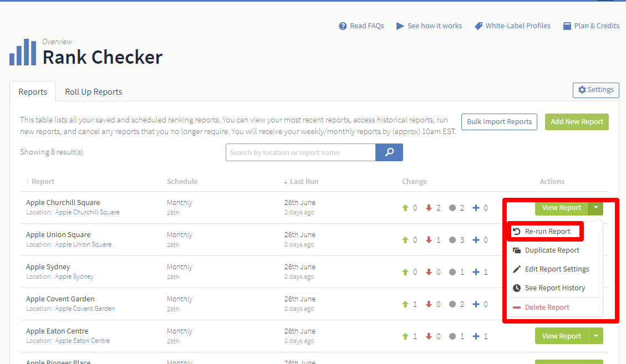Open the Read FAQs link
626x364 pixels.
(x=362, y=26)
